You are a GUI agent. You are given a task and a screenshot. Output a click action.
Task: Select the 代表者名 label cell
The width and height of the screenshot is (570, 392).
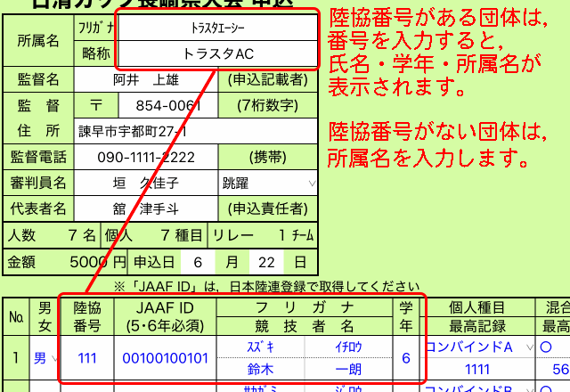click(x=38, y=208)
